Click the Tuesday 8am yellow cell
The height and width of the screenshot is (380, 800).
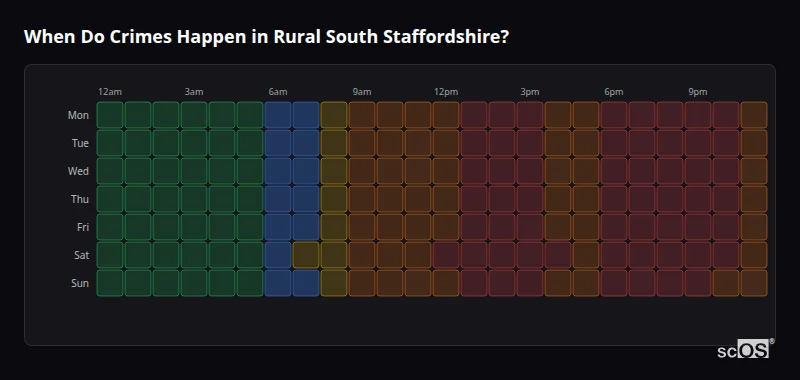(334, 143)
